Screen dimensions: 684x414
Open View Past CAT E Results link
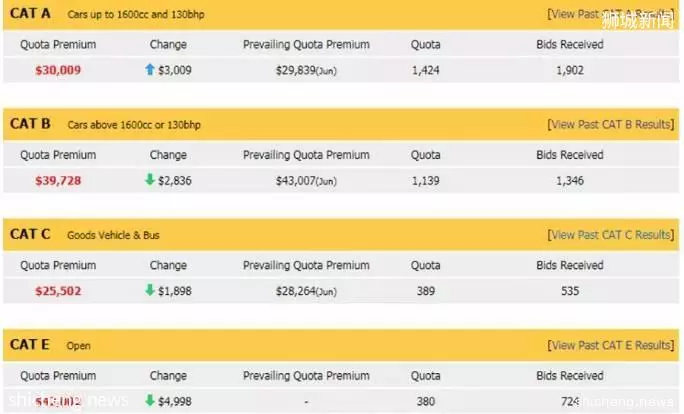[x=611, y=345]
